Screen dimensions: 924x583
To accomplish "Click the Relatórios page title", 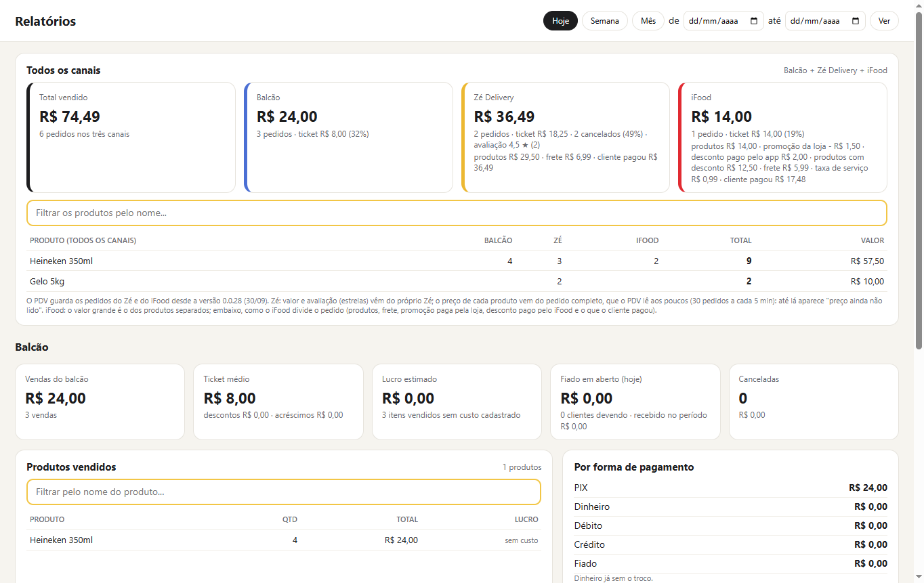I will pos(45,21).
